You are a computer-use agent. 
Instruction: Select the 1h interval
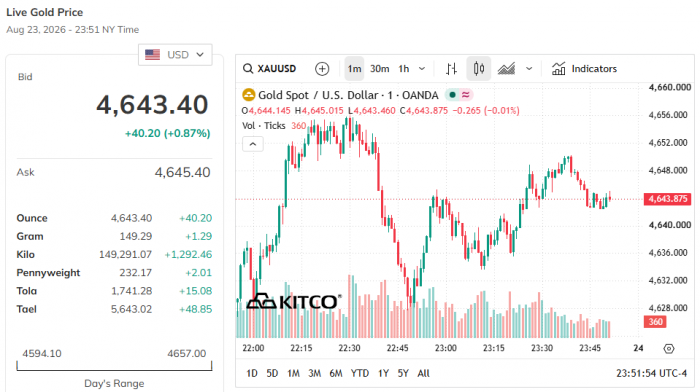click(x=404, y=69)
